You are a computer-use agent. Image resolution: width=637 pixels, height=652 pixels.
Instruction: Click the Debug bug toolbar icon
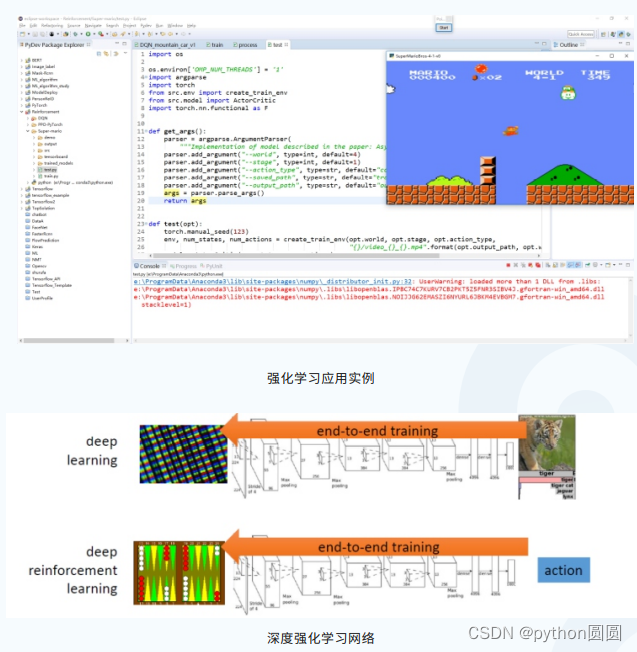pyautogui.click(x=75, y=34)
